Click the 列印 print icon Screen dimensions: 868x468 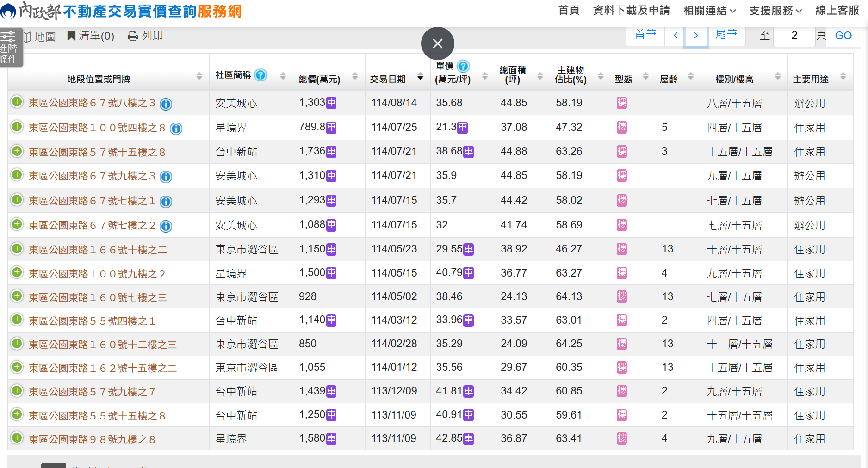(x=133, y=36)
